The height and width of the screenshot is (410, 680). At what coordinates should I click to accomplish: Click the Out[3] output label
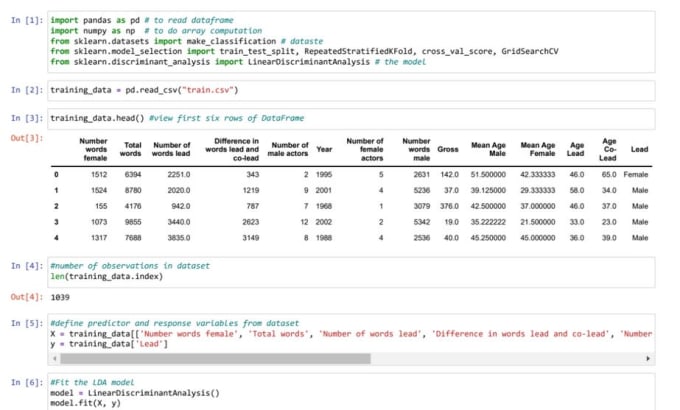tap(27, 138)
